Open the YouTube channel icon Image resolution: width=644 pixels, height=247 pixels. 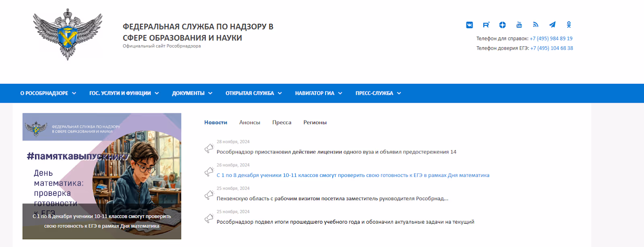point(519,25)
